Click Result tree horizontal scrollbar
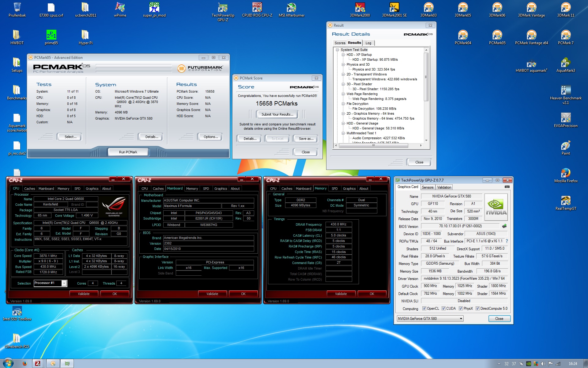 (x=373, y=146)
